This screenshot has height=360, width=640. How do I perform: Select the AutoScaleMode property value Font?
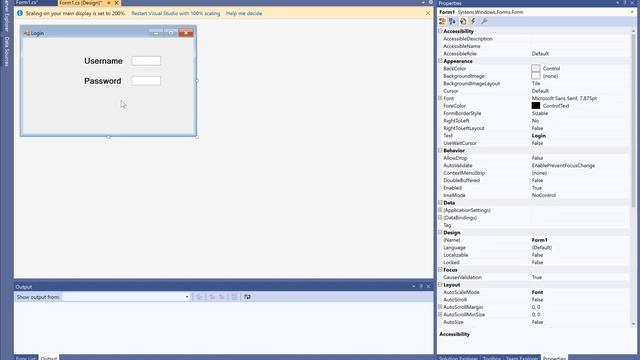[x=538, y=292]
